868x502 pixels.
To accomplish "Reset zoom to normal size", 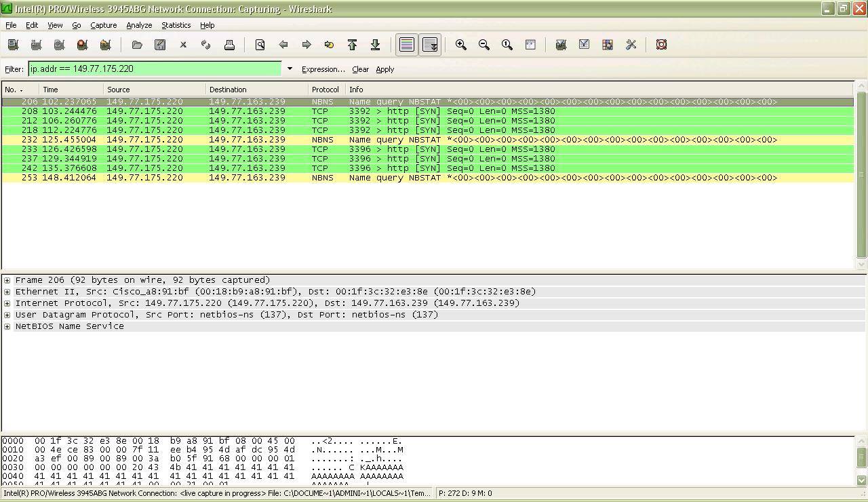I will click(507, 45).
